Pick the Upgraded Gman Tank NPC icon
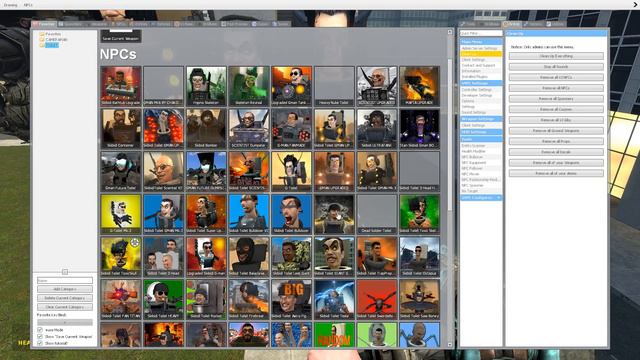 pos(291,86)
